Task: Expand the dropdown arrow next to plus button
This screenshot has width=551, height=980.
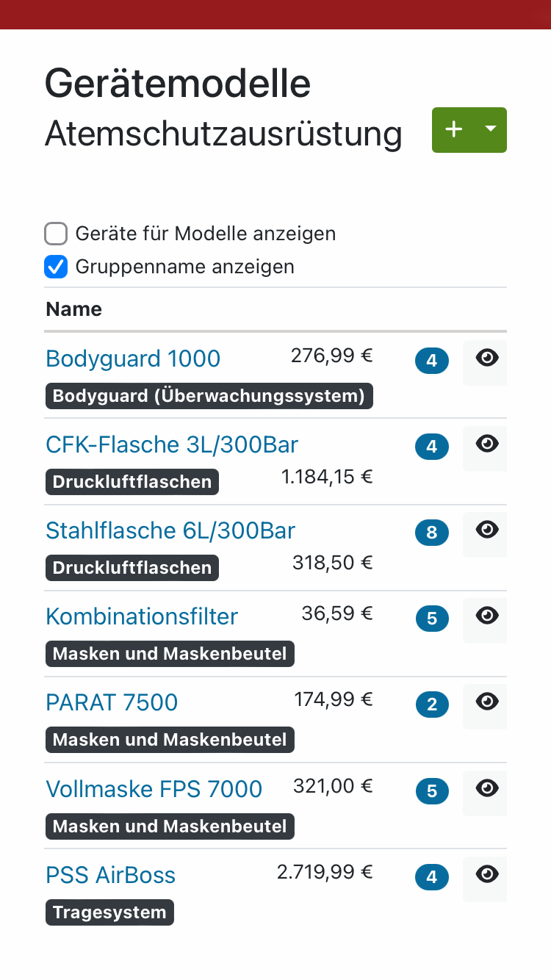Action: 491,130
